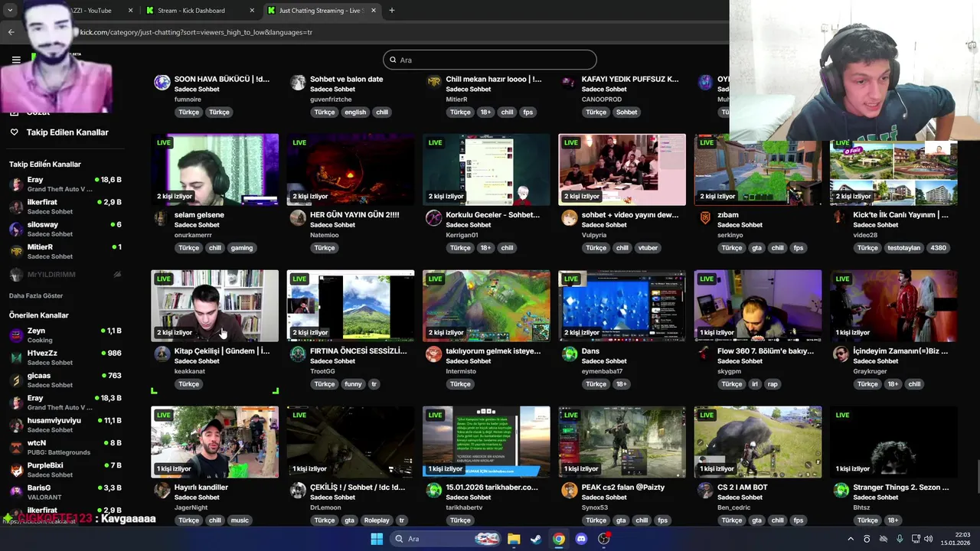
Task: Click Intermisto's avatar icon
Action: pos(434,354)
